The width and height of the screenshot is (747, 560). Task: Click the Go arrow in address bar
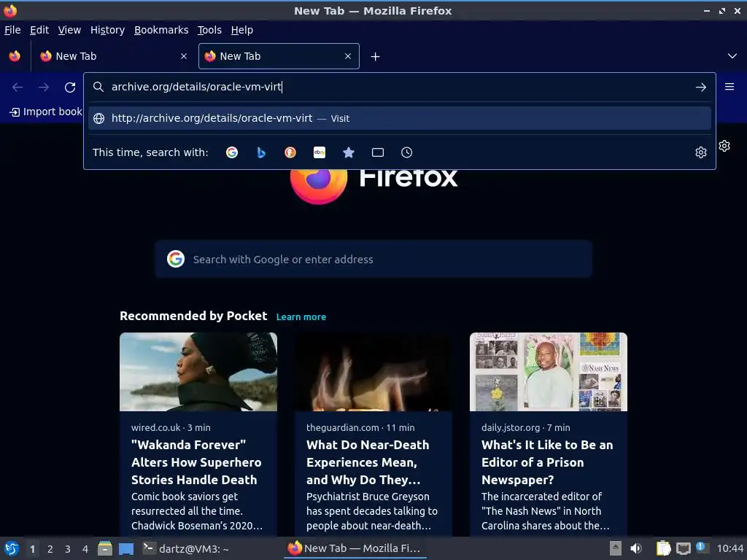tap(701, 87)
